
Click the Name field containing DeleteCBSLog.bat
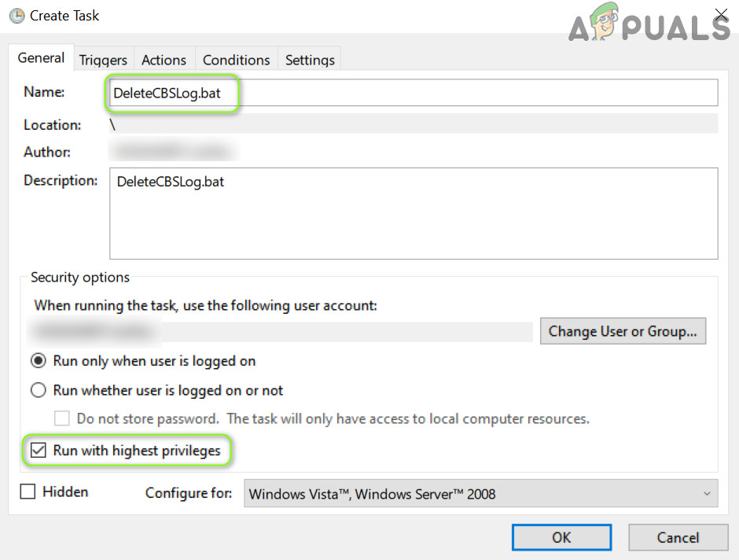tap(414, 93)
